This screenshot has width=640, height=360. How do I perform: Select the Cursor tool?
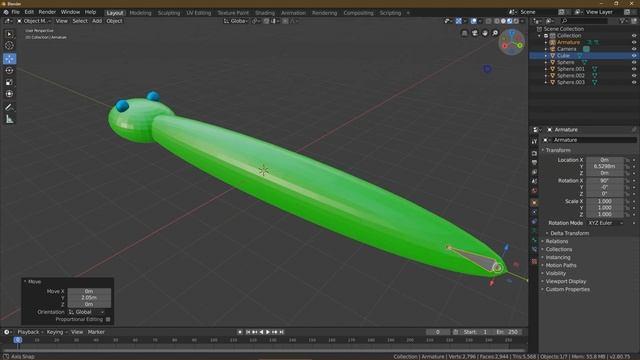click(x=9, y=46)
